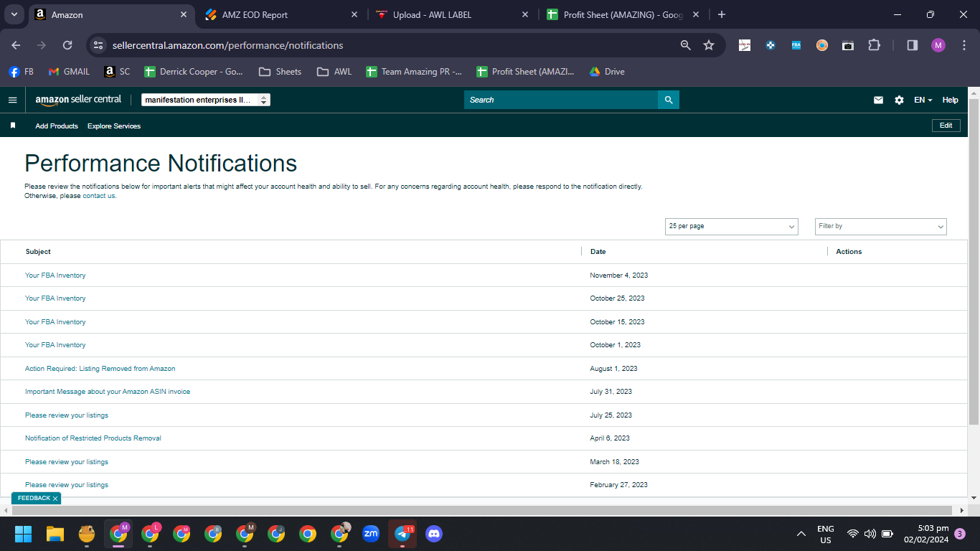Image resolution: width=980 pixels, height=551 pixels.
Task: Switch to the AMZ EOD Report tab
Action: (x=280, y=14)
